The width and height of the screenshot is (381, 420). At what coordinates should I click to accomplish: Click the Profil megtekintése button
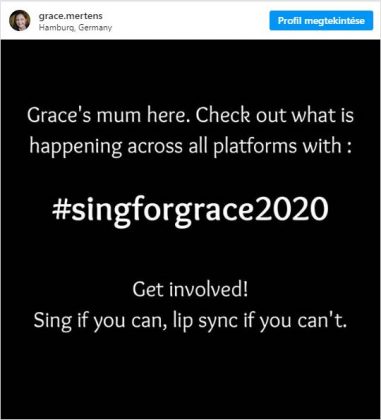coord(321,21)
